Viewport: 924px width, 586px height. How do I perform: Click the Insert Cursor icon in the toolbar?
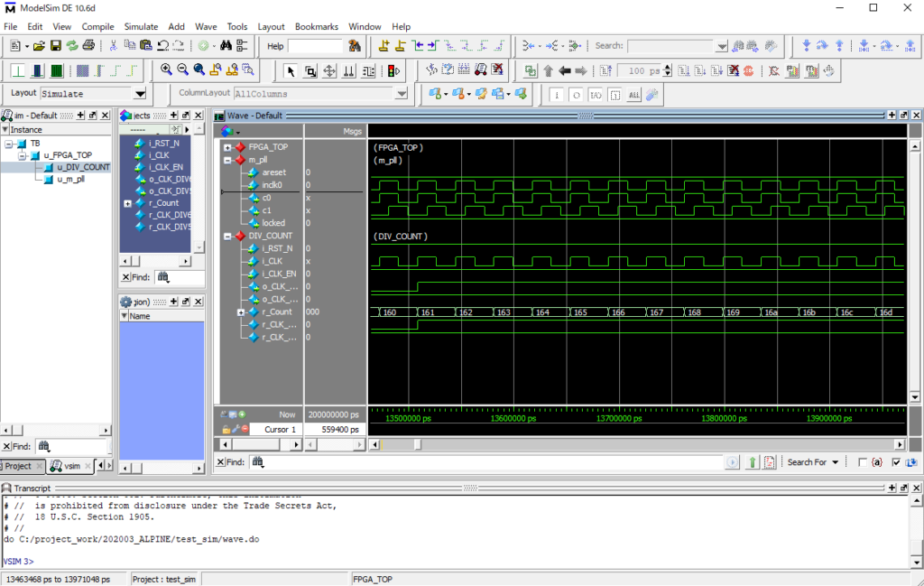coord(385,46)
